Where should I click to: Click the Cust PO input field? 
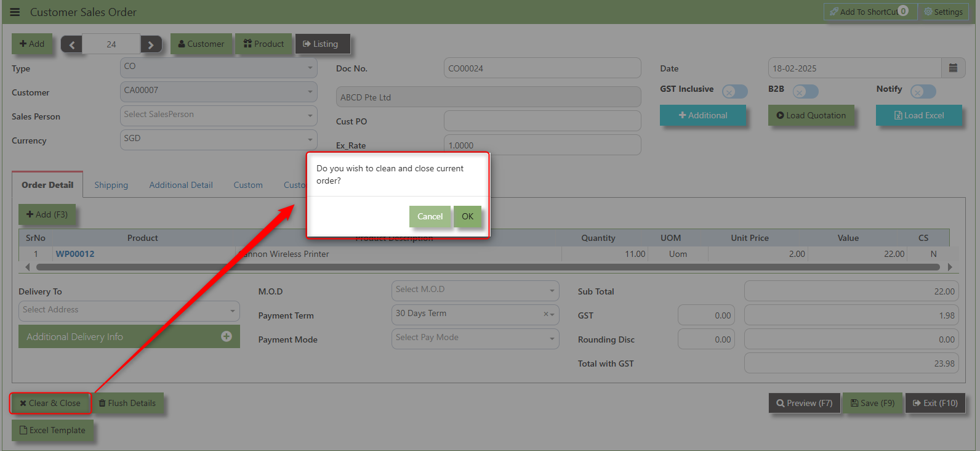[542, 121]
